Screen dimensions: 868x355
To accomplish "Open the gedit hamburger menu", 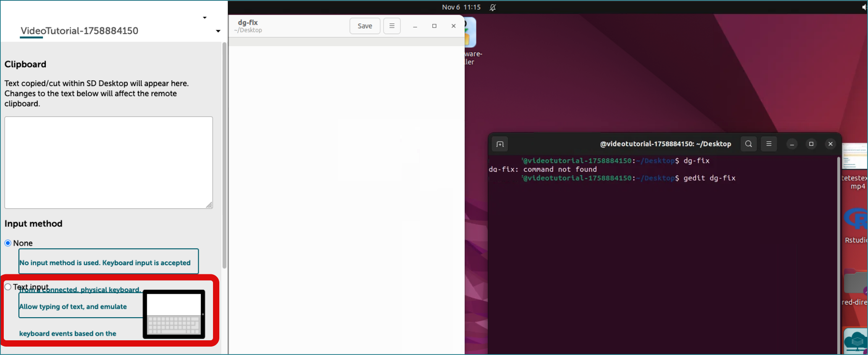I will [392, 26].
